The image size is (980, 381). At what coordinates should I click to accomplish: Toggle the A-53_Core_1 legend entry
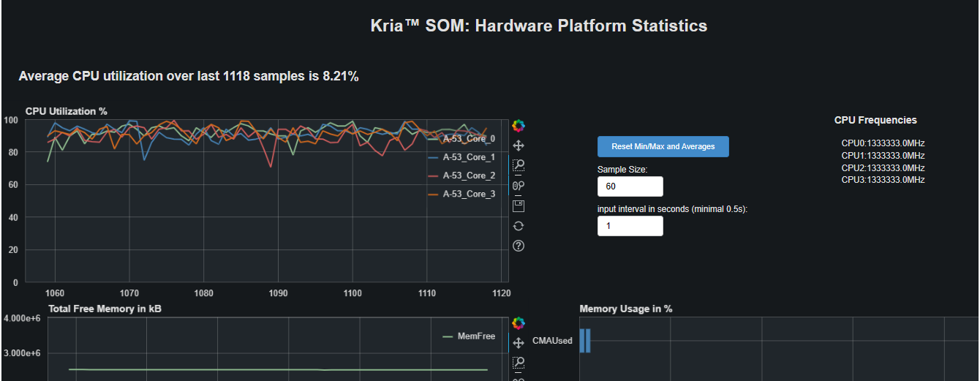[461, 157]
